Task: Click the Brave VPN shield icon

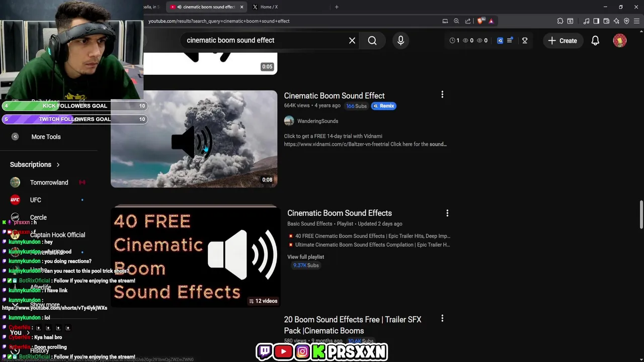Action: (x=626, y=21)
